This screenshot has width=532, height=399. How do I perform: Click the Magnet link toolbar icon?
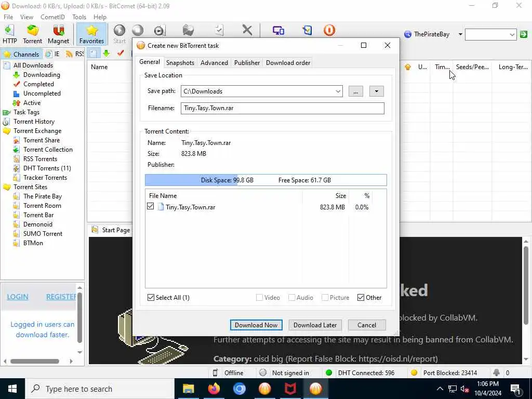(58, 34)
